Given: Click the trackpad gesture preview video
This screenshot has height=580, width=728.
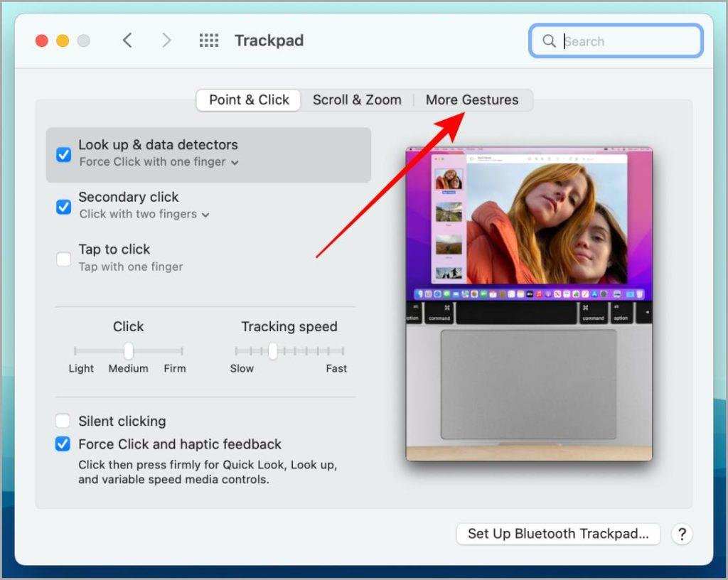Looking at the screenshot, I should pos(529,304).
